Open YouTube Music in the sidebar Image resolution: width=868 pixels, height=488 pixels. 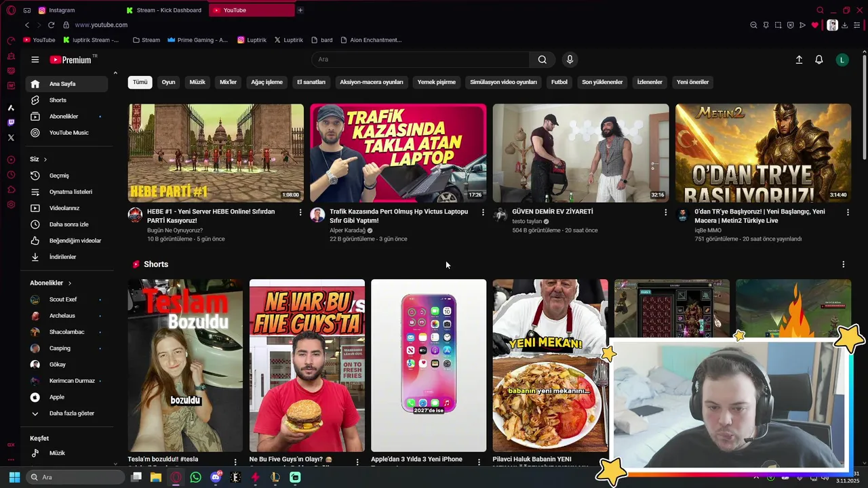[x=66, y=133]
